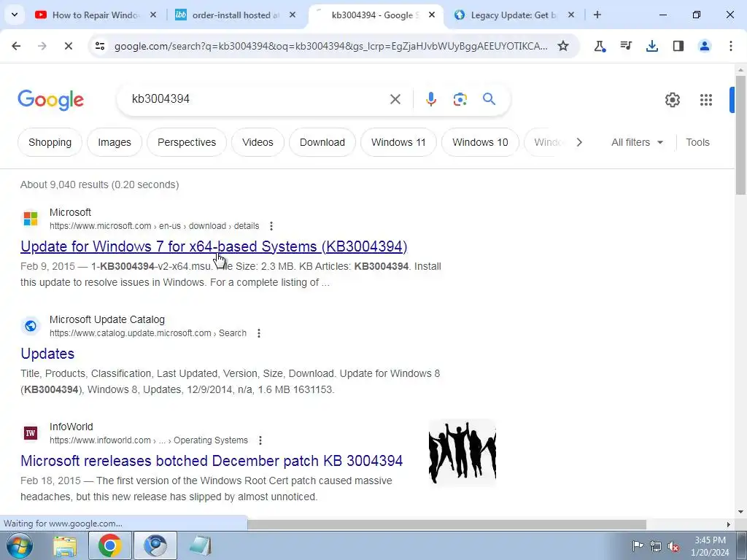Screen dimensions: 747x560
Task: Submit search with magnifier icon
Action: click(x=489, y=99)
